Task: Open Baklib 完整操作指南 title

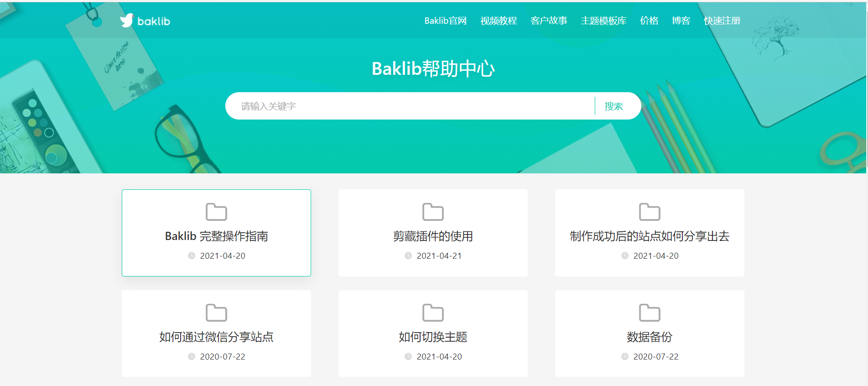Action: pyautogui.click(x=216, y=236)
